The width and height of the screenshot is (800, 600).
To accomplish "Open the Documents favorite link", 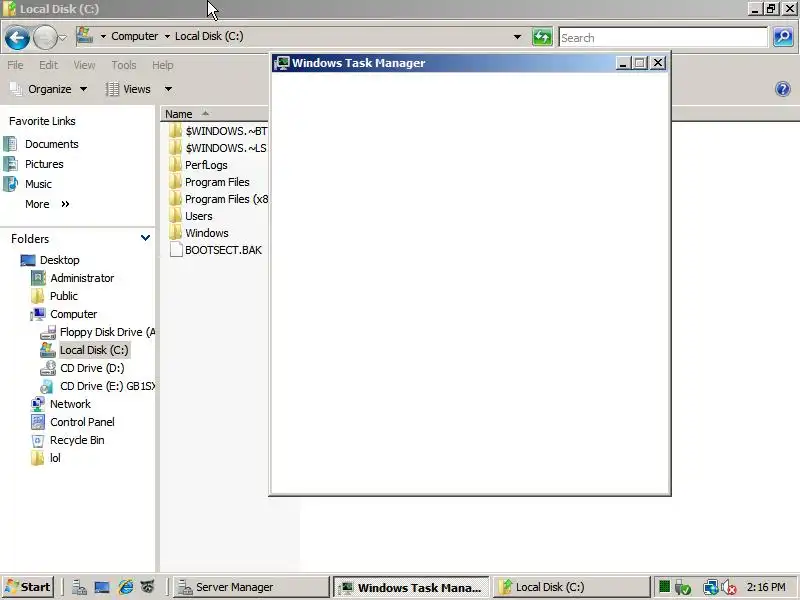I will click(52, 144).
